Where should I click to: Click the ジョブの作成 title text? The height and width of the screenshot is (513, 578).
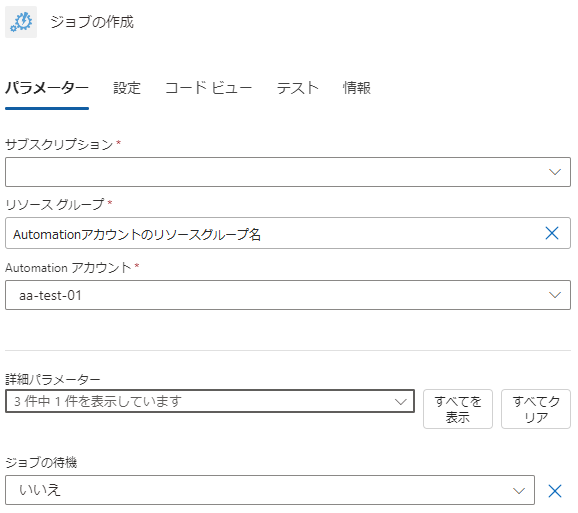[x=92, y=22]
